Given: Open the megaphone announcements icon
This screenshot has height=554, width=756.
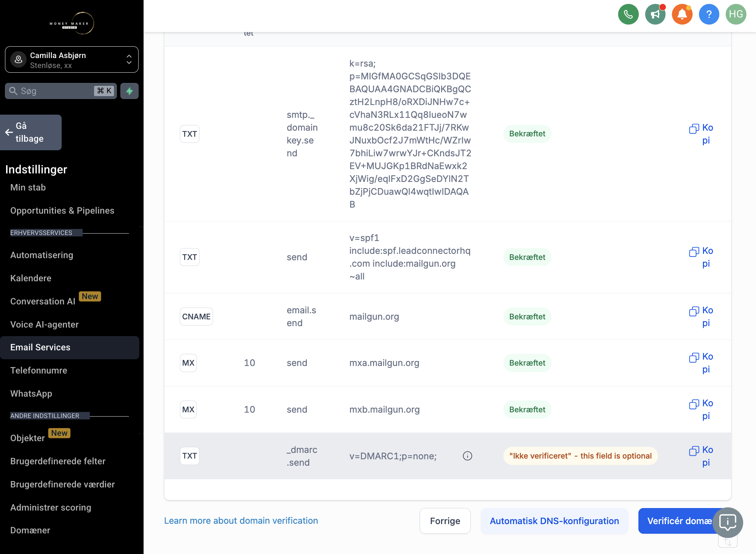Looking at the screenshot, I should (x=655, y=14).
